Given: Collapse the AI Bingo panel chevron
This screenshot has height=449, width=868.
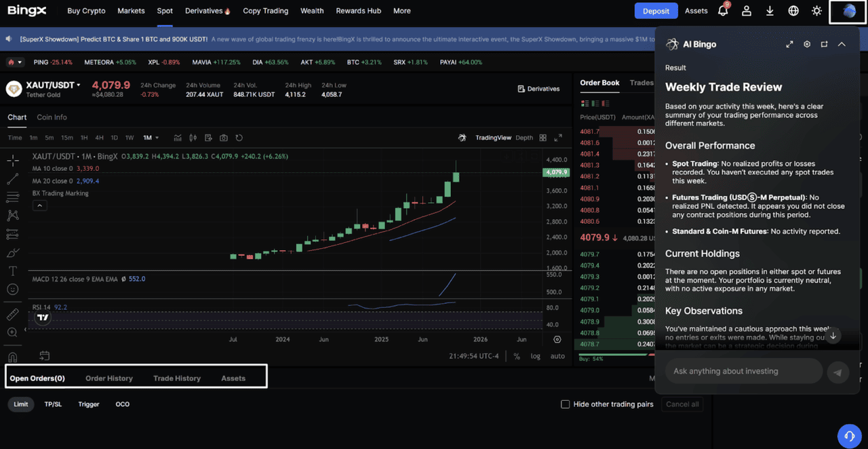Looking at the screenshot, I should coord(842,43).
